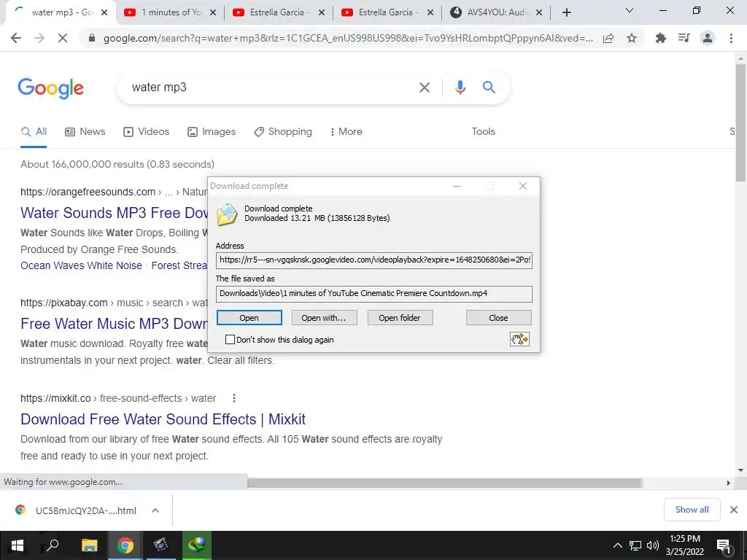Image resolution: width=747 pixels, height=560 pixels.
Task: Bookmark this page with the star icon
Action: pos(632,38)
